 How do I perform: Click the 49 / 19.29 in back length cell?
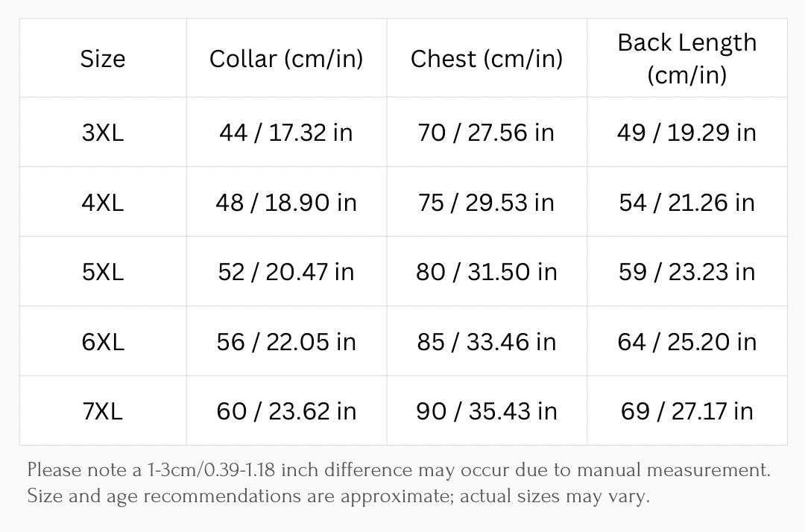687,132
